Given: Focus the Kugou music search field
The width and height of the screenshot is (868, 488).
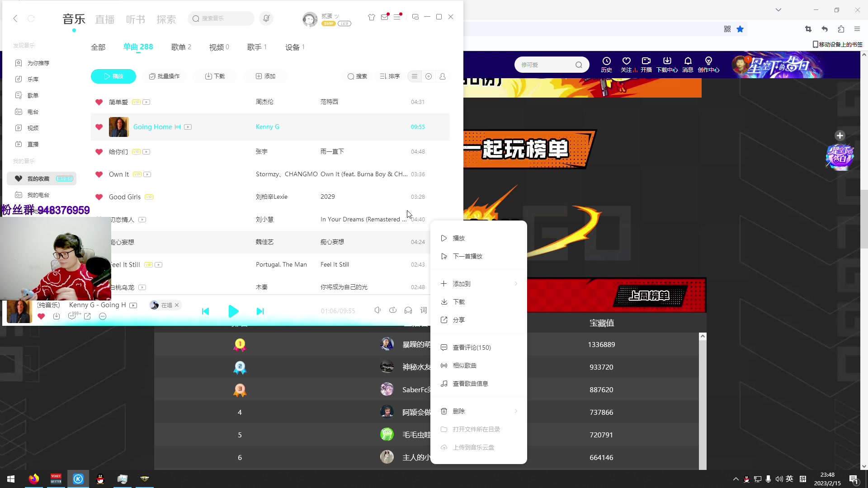Looking at the screenshot, I should tap(221, 19).
